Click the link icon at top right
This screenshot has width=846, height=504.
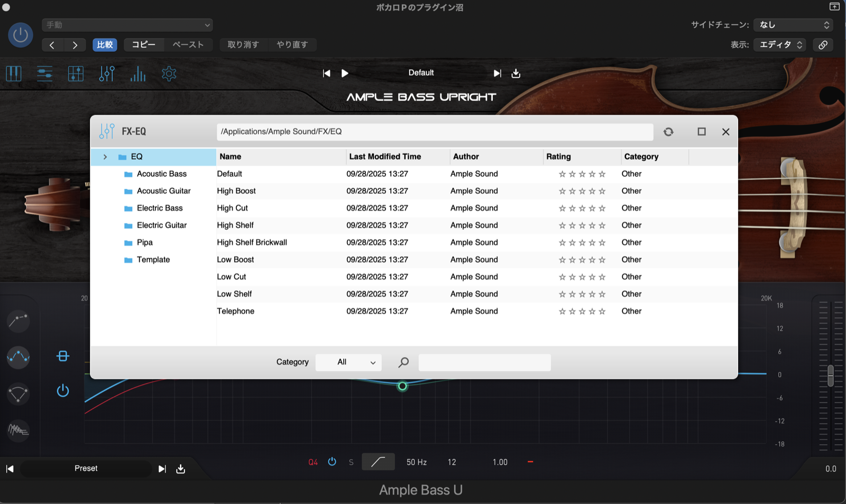823,45
